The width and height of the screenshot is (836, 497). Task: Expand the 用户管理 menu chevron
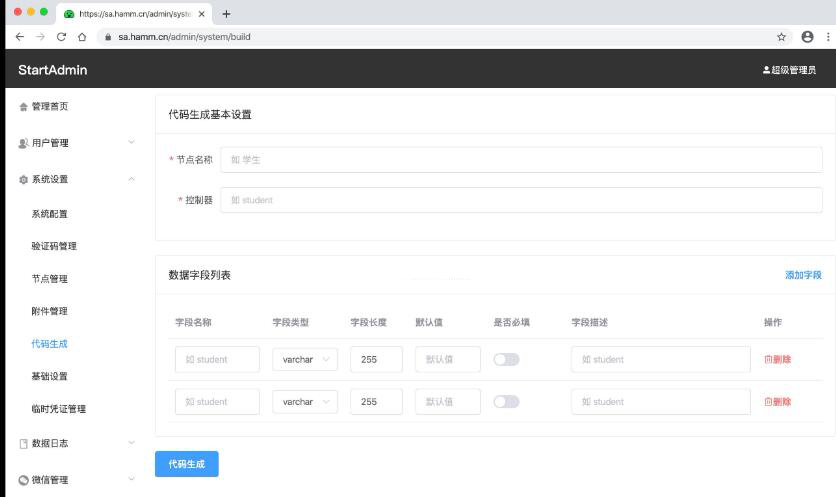[x=131, y=142]
